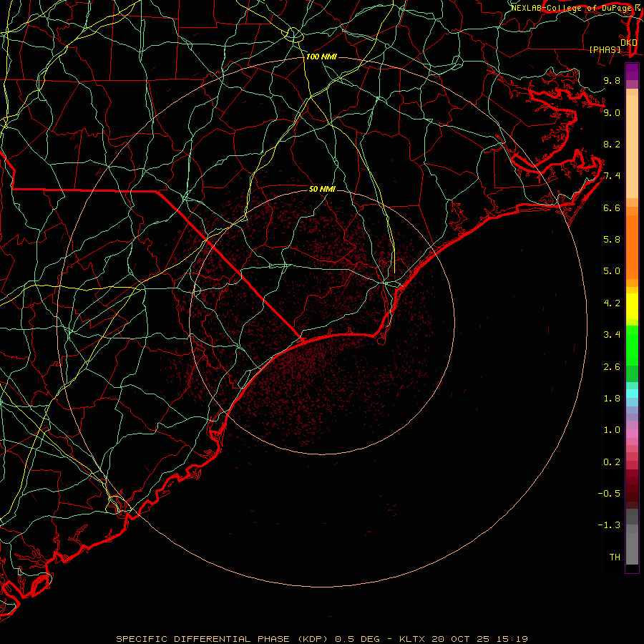Click the purple segment at the top of the color bar
The height and width of the screenshot is (644, 644).
pos(632,72)
